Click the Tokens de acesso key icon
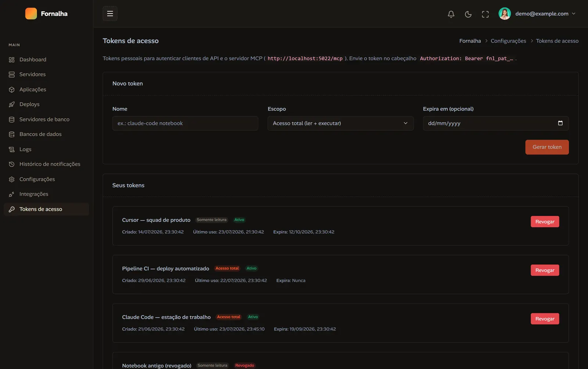The height and width of the screenshot is (369, 588). (12, 209)
